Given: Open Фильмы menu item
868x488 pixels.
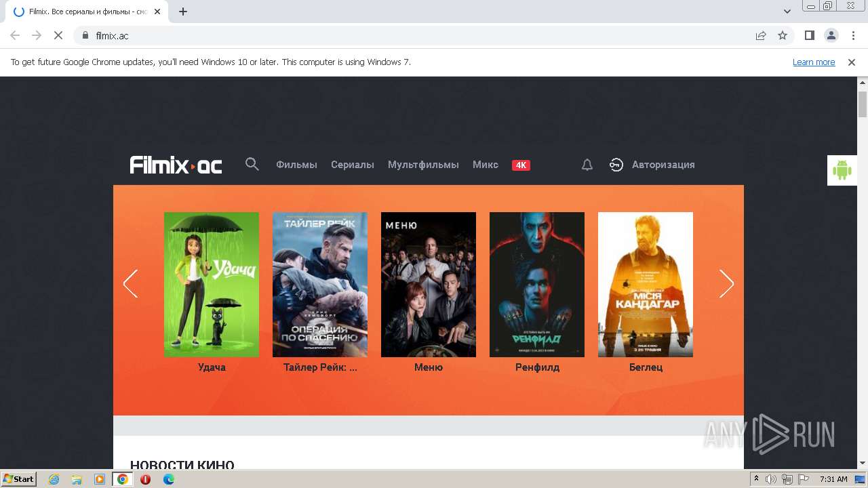Looking at the screenshot, I should (296, 165).
